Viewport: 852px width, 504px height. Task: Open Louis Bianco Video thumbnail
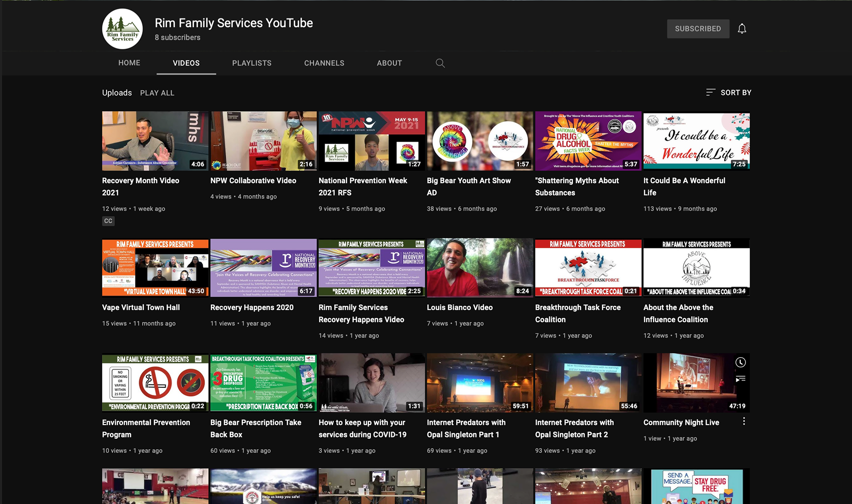(x=480, y=268)
